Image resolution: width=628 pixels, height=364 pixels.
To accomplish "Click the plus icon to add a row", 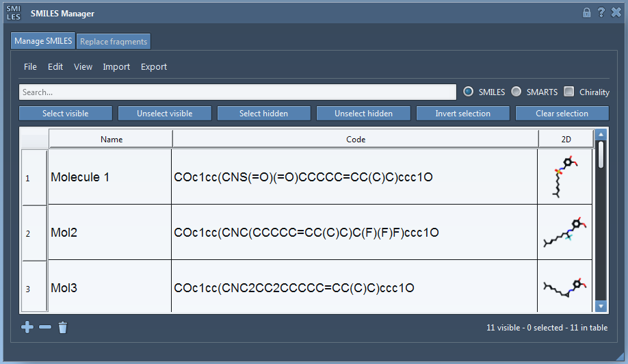I will click(x=27, y=328).
